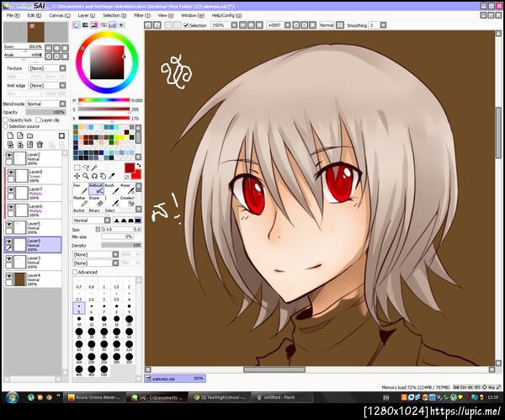The width and height of the screenshot is (505, 420).
Task: Activate the rotate view tool
Action: 94,176
